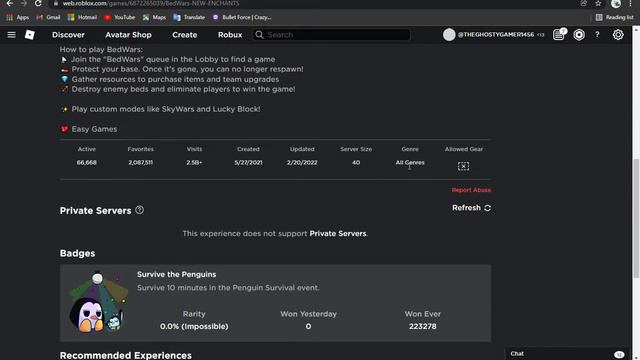Click the Report Abuse link

(x=471, y=190)
